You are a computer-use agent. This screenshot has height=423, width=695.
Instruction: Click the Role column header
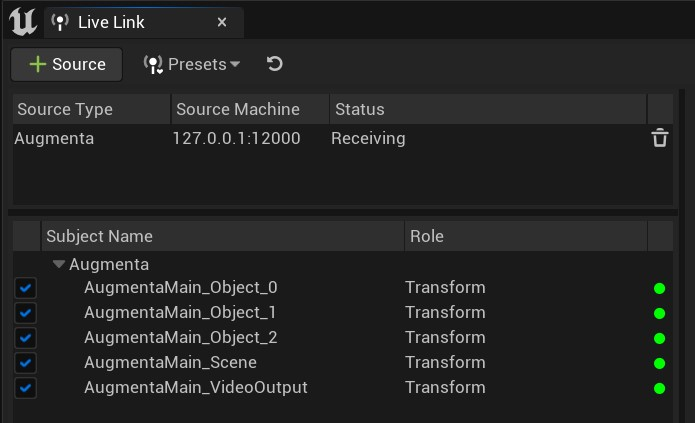526,236
